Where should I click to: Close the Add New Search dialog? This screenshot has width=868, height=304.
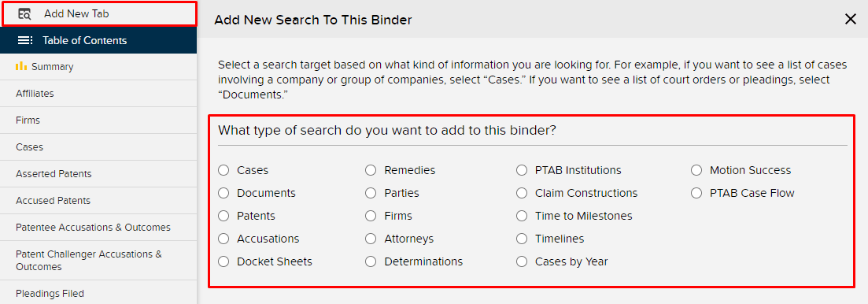point(850,20)
